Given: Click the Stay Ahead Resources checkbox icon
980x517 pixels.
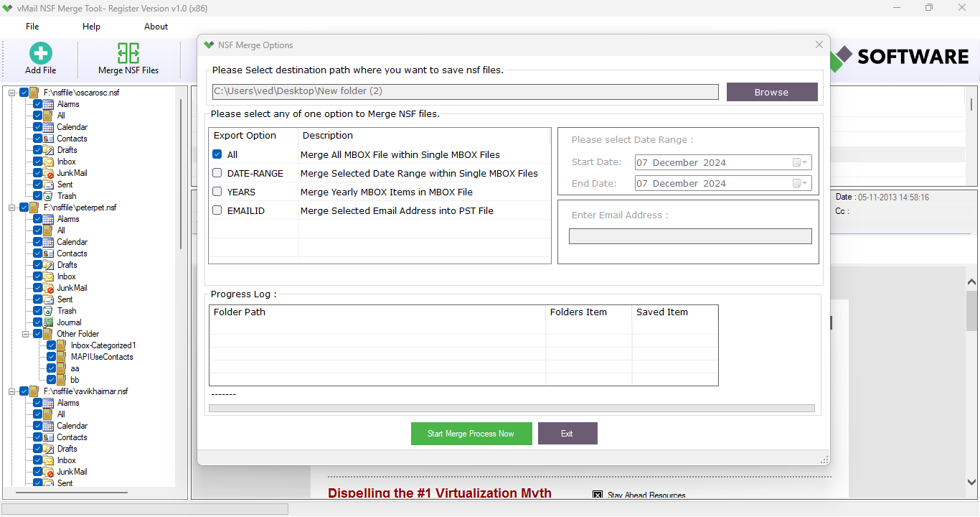Looking at the screenshot, I should coord(598,495).
